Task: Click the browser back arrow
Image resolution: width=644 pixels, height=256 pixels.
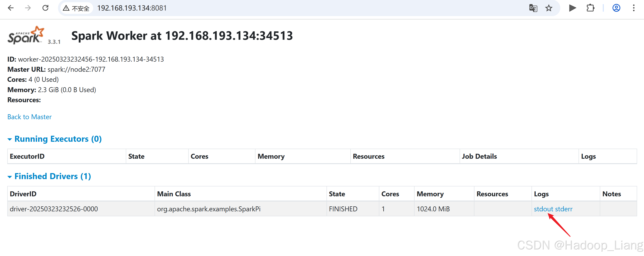Action: 11,8
